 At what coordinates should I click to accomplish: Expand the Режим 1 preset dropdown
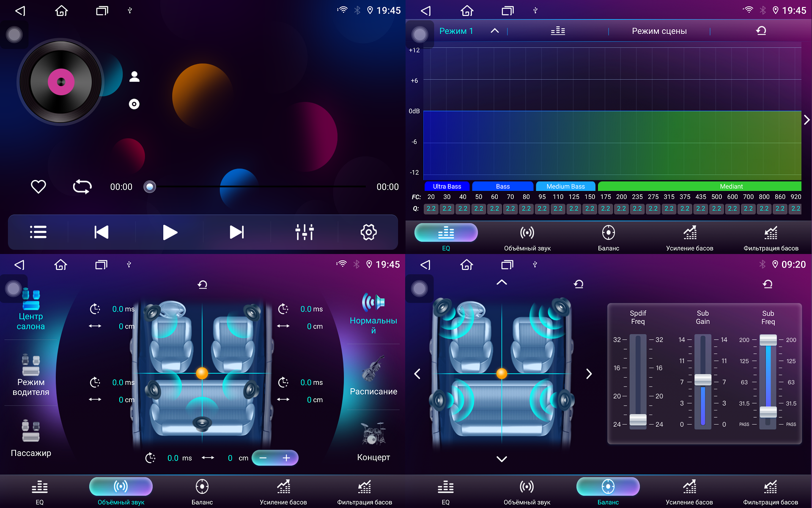coord(494,31)
